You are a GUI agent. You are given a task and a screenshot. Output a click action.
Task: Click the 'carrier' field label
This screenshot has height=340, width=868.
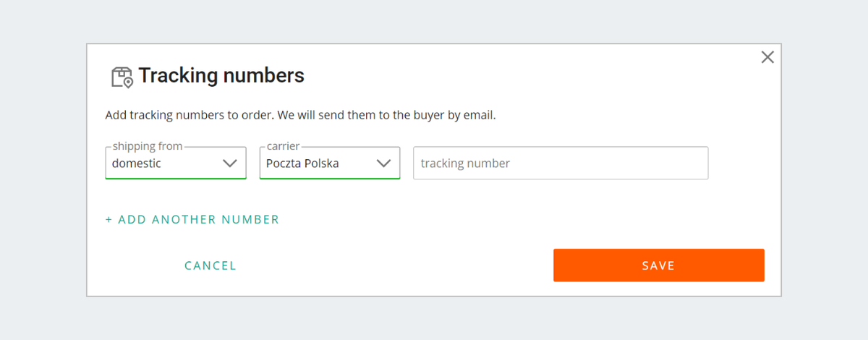[x=283, y=147]
